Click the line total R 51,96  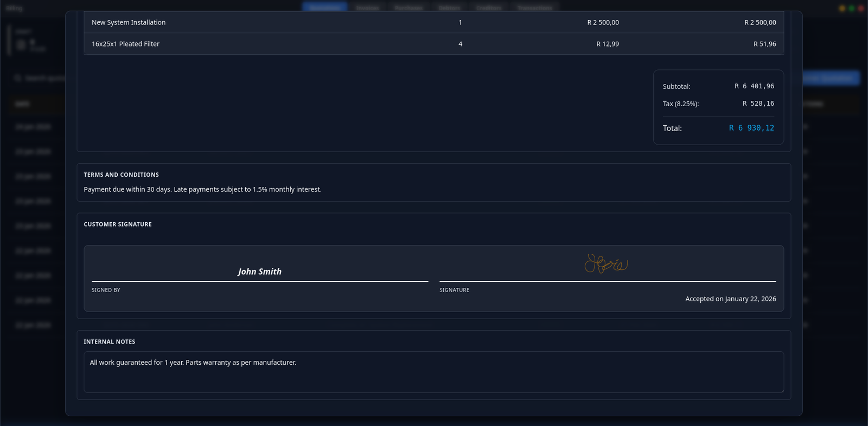764,44
